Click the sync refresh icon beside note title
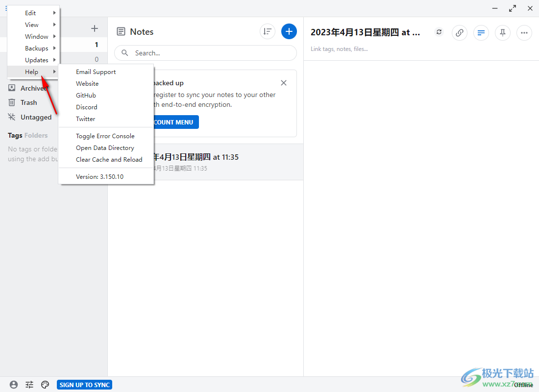539x392 pixels. (439, 32)
